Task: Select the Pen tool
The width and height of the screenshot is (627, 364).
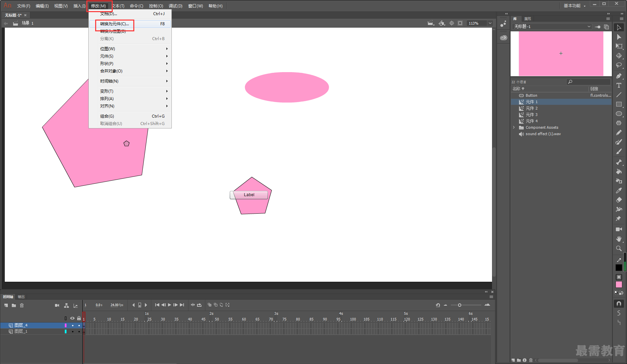Action: click(619, 76)
